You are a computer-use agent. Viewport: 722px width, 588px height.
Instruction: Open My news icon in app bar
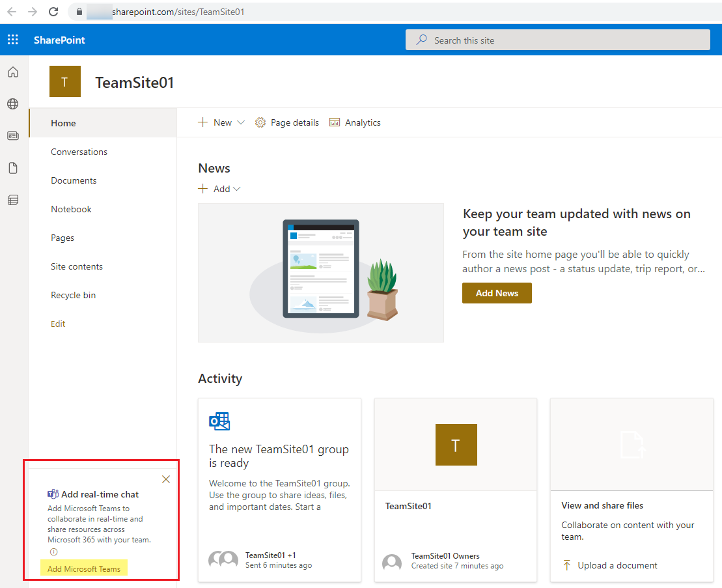13,136
